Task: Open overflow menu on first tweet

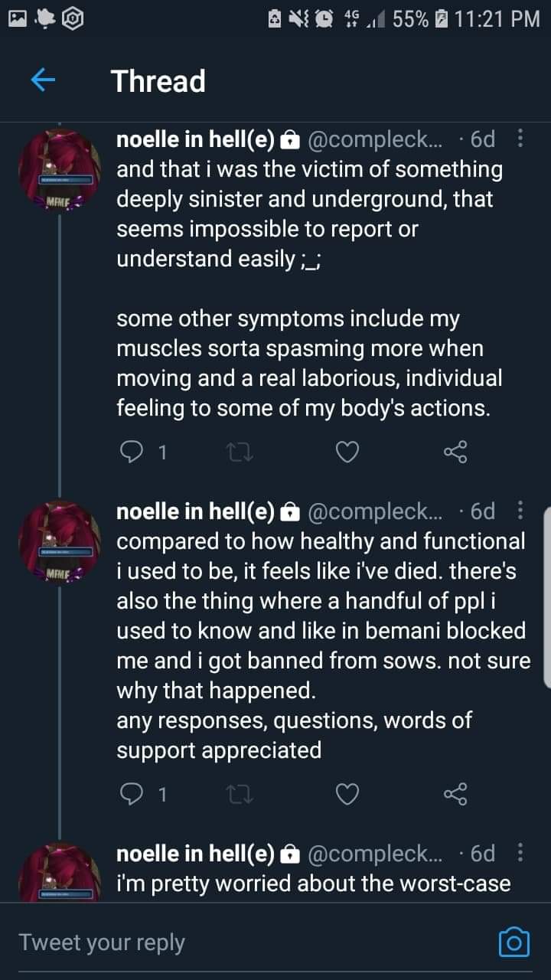Action: (x=520, y=139)
